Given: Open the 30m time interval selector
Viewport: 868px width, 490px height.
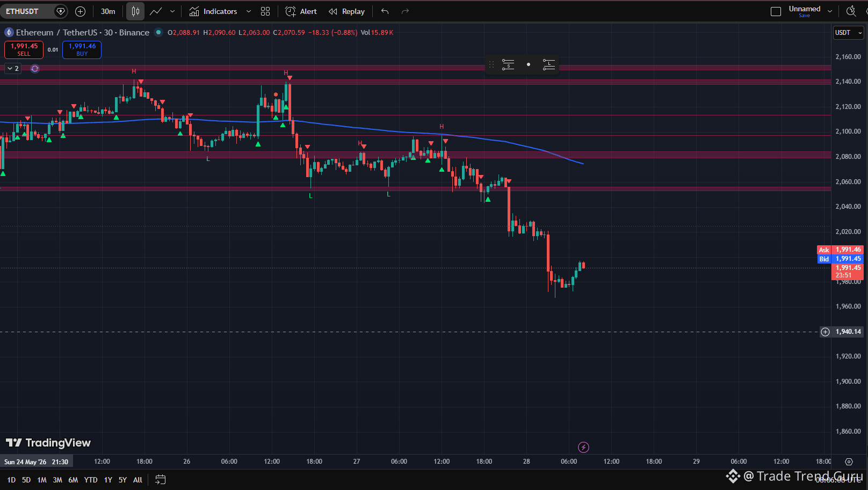Looking at the screenshot, I should pos(108,11).
